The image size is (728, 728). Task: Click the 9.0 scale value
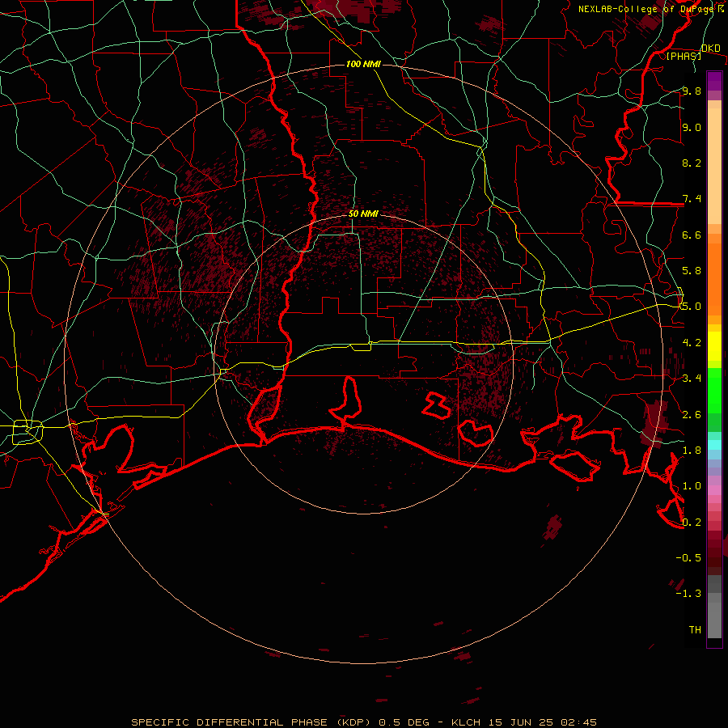pyautogui.click(x=692, y=127)
